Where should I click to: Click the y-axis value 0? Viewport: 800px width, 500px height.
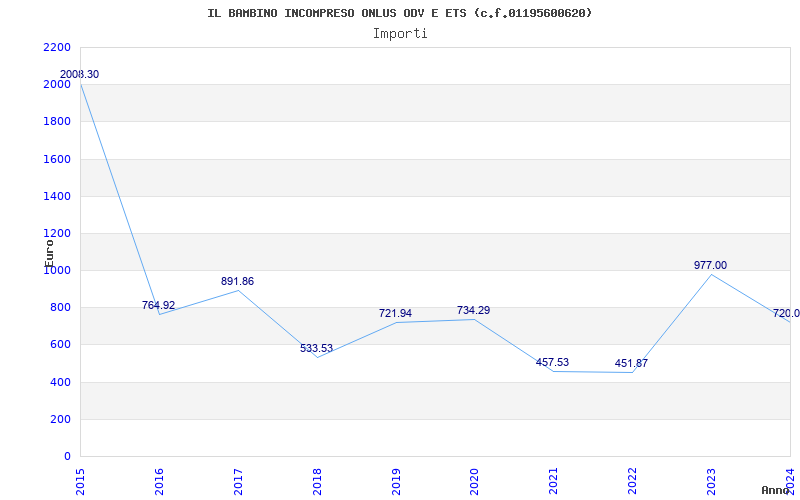67,457
